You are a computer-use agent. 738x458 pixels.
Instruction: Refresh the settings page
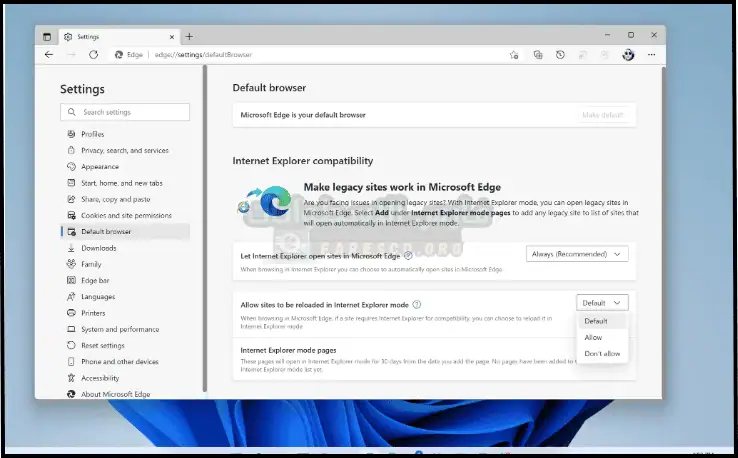(x=93, y=55)
